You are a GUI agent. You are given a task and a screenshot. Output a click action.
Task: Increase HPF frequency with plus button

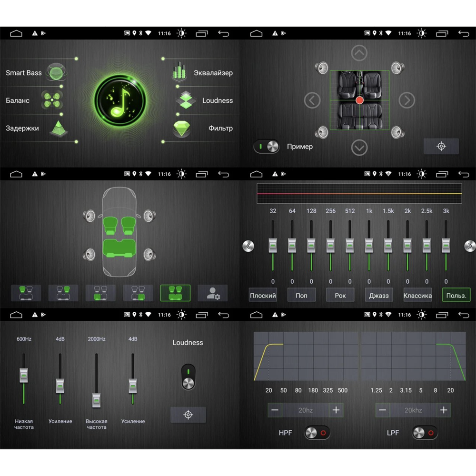(x=336, y=410)
